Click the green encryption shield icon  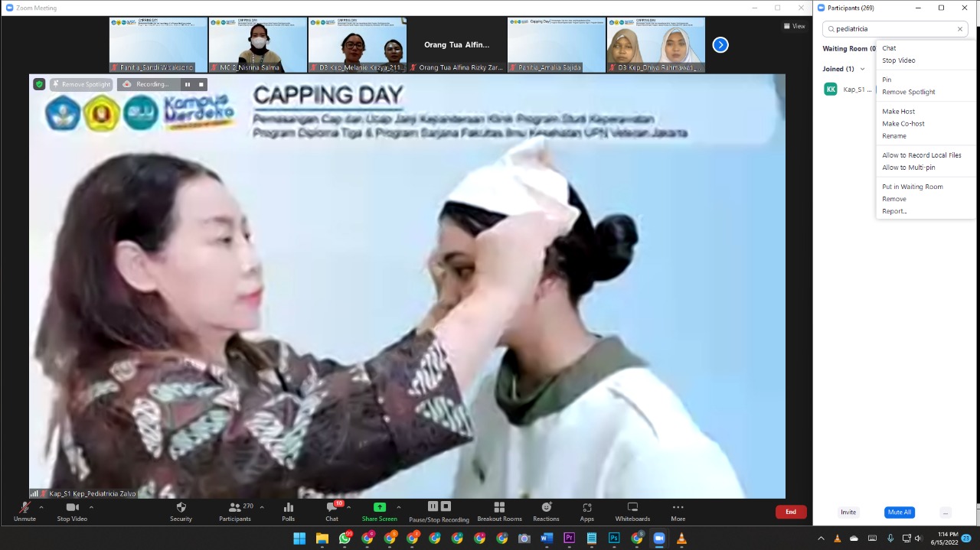[x=39, y=84]
